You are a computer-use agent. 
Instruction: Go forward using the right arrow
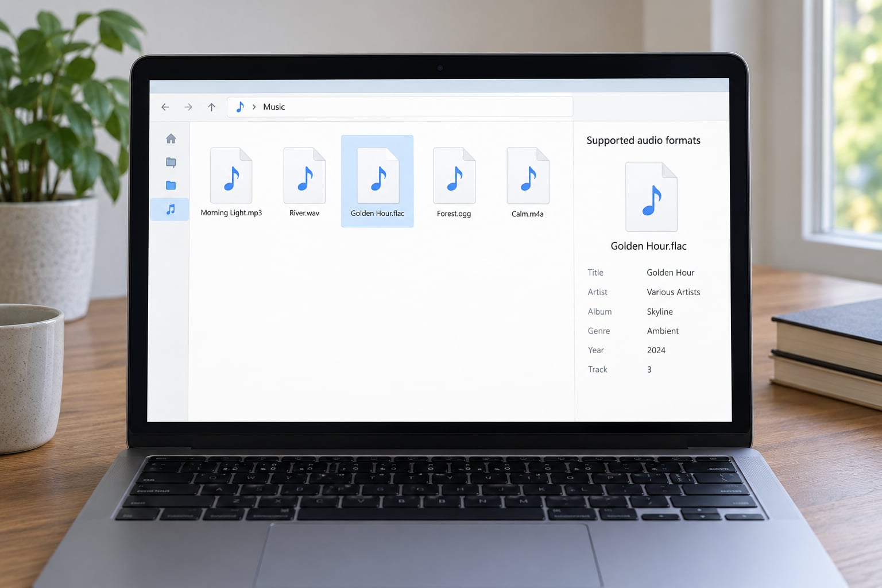188,107
